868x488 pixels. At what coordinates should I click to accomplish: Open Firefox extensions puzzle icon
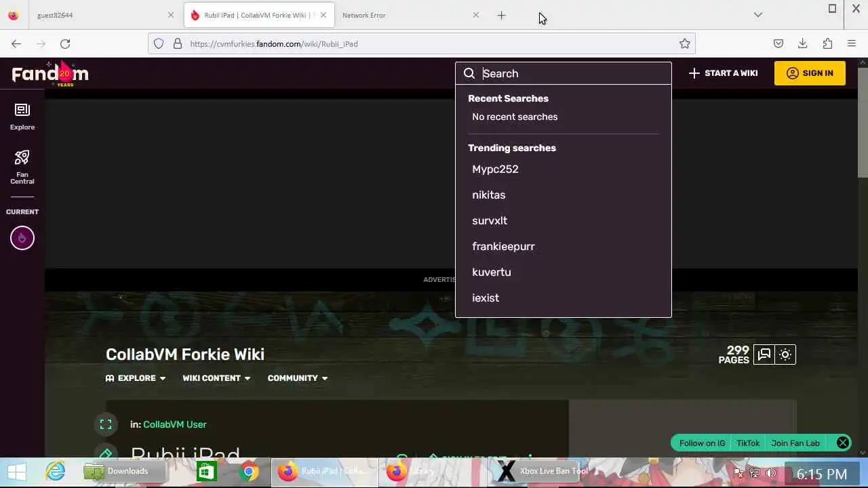pyautogui.click(x=827, y=43)
